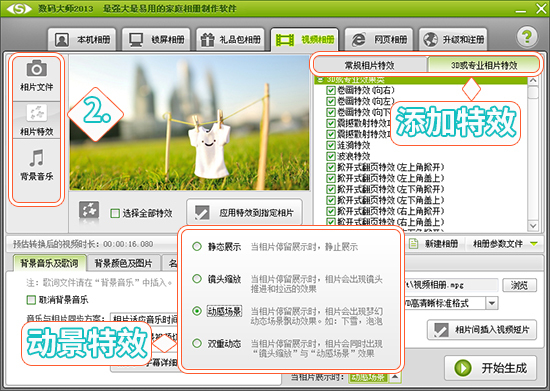The width and height of the screenshot is (550, 391).
Task: Switch to the 礼品包相册 tab
Action: pyautogui.click(x=230, y=39)
